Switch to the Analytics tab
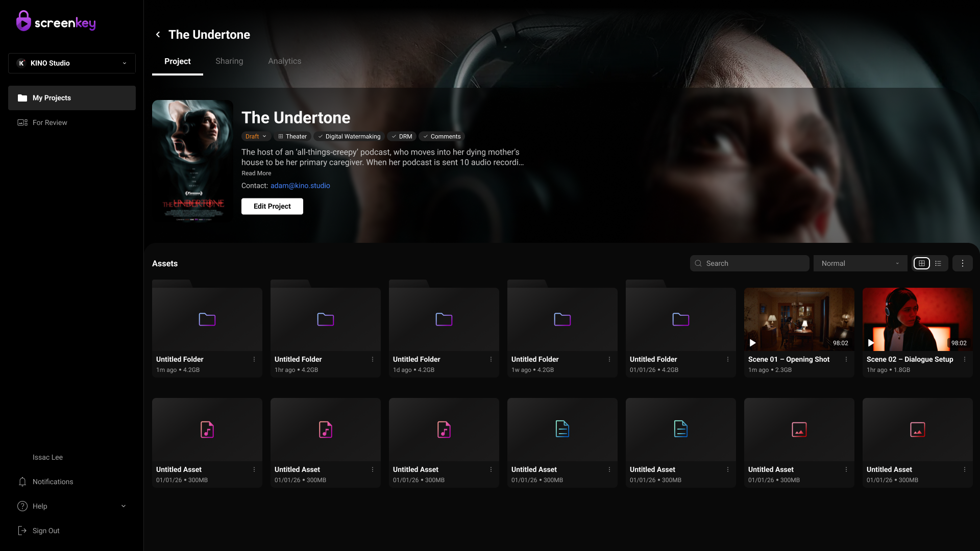 [284, 61]
